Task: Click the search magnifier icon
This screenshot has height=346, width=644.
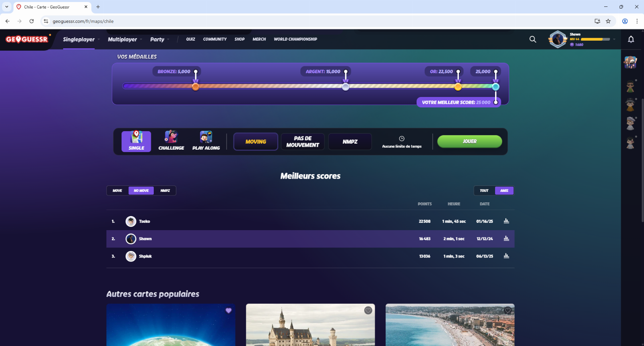Action: click(533, 39)
